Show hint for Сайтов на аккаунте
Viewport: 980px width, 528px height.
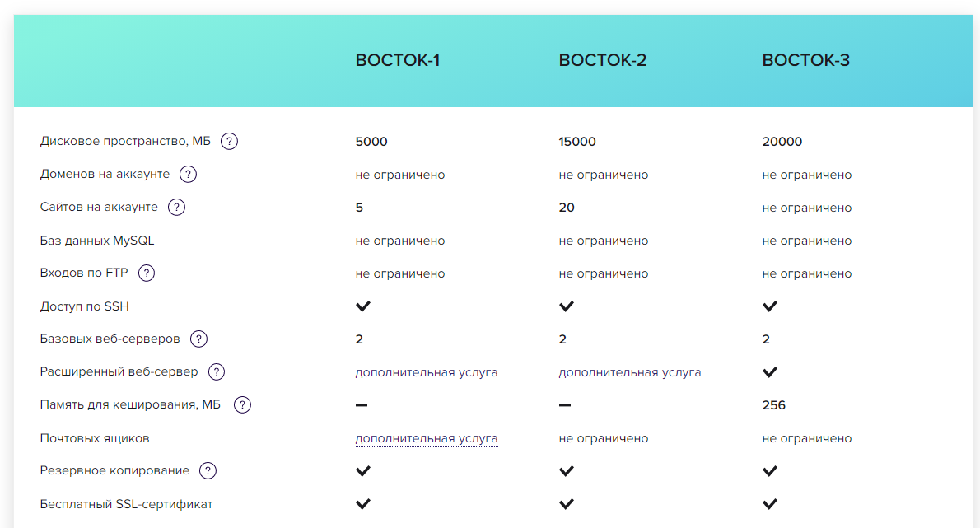click(x=176, y=207)
